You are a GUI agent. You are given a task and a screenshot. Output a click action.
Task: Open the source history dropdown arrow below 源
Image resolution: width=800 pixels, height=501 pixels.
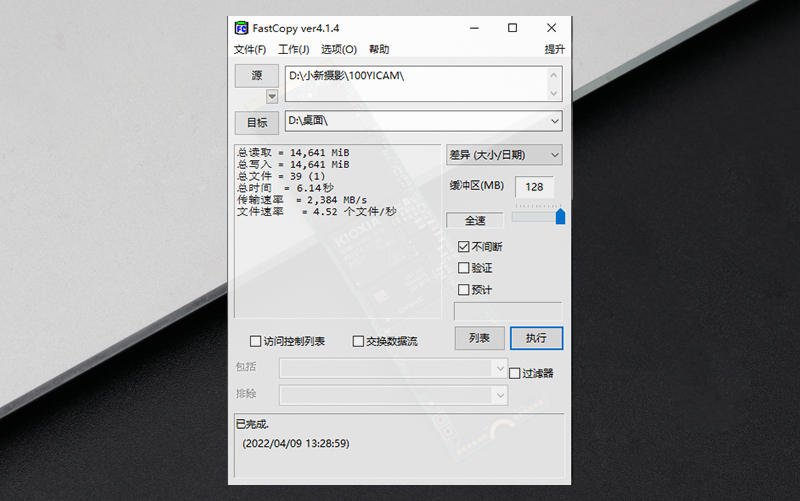pyautogui.click(x=272, y=96)
